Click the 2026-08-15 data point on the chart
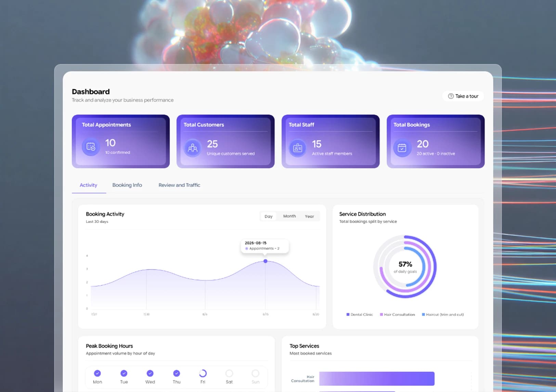Screen dimensions: 556x392 [x=266, y=261]
